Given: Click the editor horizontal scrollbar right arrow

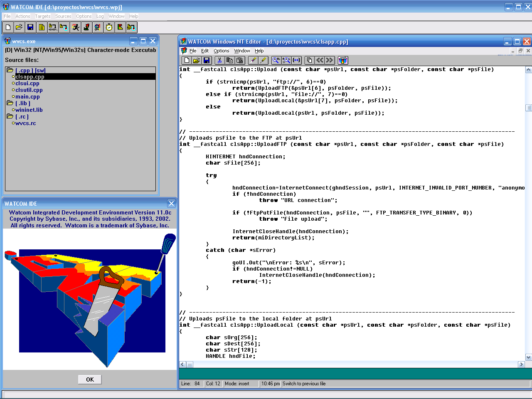Looking at the screenshot, I should coord(521,365).
